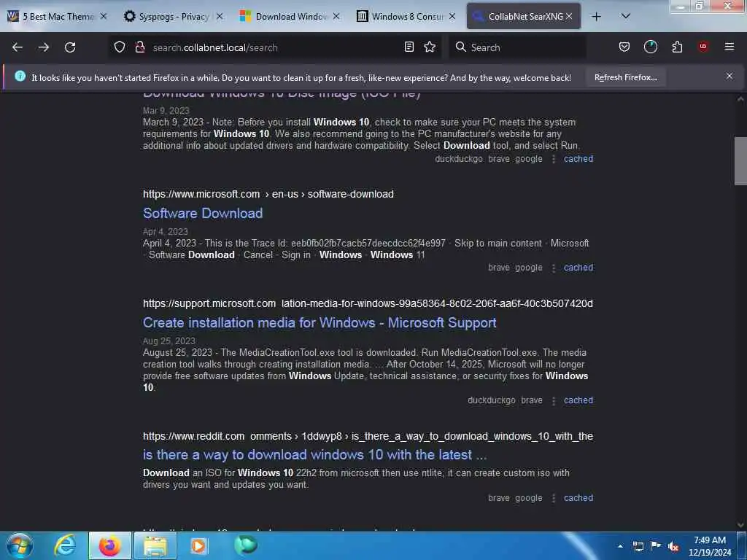747x560 pixels.
Task: Select the CollabNet SearXNG tab
Action: click(523, 17)
